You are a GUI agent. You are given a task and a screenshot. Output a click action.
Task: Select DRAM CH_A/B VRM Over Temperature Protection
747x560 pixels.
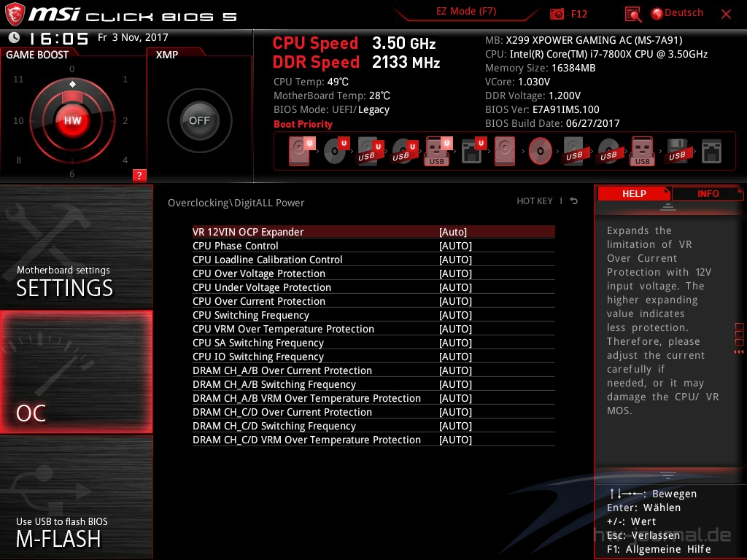coord(373,398)
